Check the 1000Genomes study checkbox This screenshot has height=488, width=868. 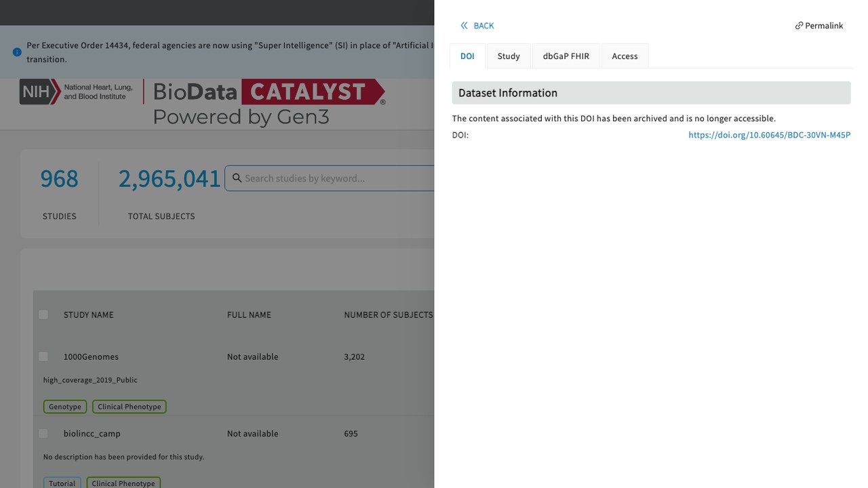click(x=43, y=357)
